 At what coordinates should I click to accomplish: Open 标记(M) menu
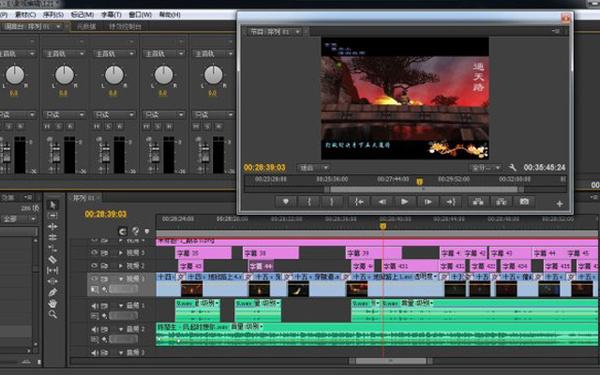click(x=82, y=15)
